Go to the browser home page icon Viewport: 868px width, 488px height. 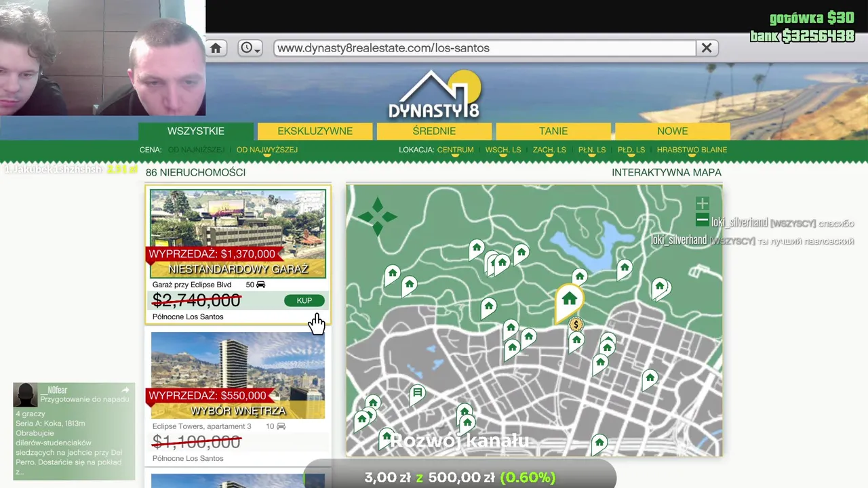[216, 48]
